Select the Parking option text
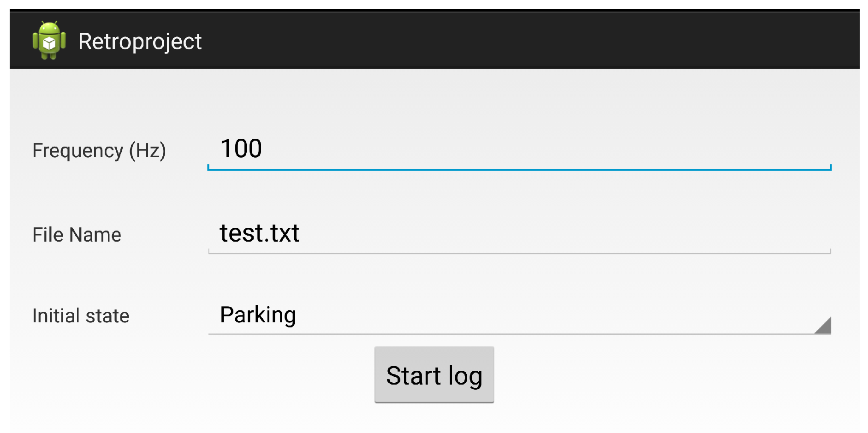 pos(258,315)
